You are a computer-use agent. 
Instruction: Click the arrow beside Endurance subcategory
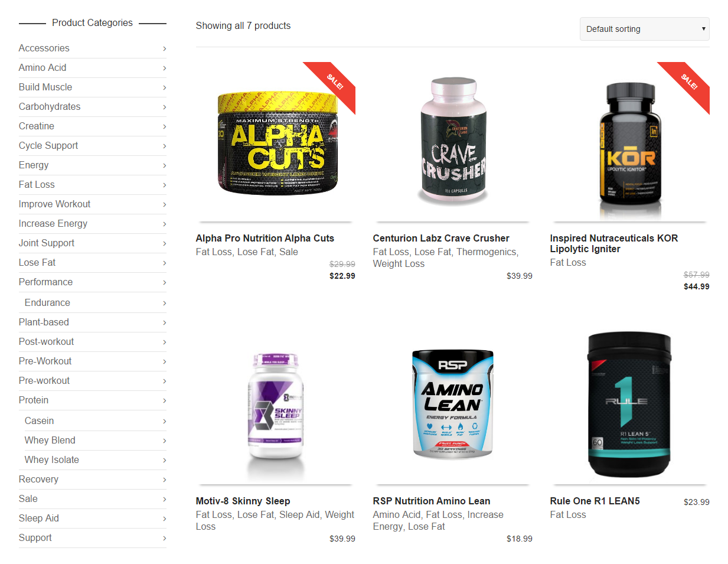tap(164, 303)
